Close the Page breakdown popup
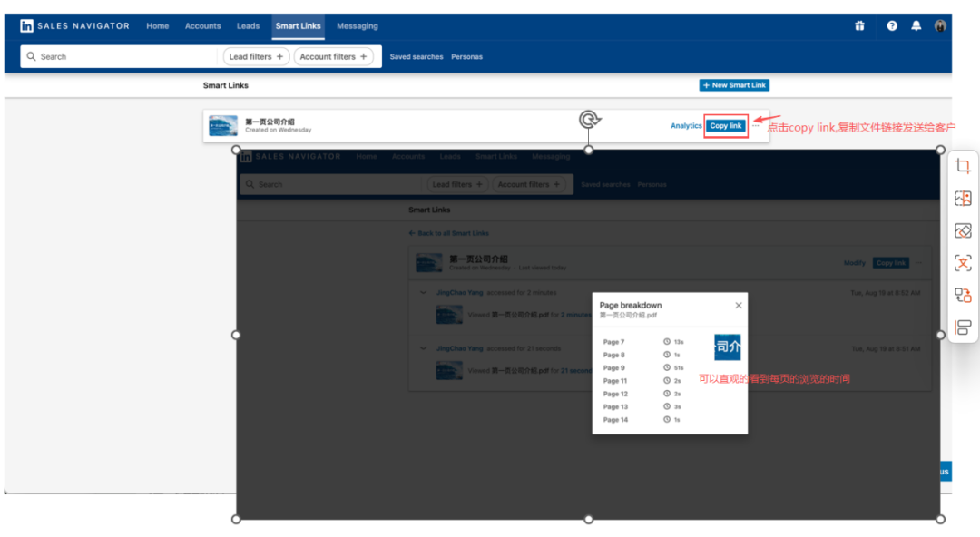This screenshot has height=537, width=980. point(738,305)
